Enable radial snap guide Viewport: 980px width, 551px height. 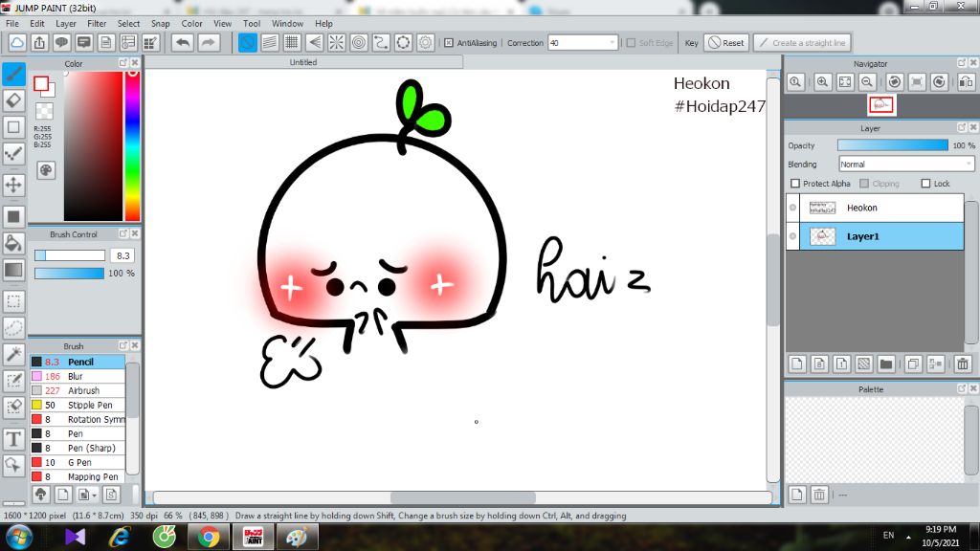coord(336,42)
